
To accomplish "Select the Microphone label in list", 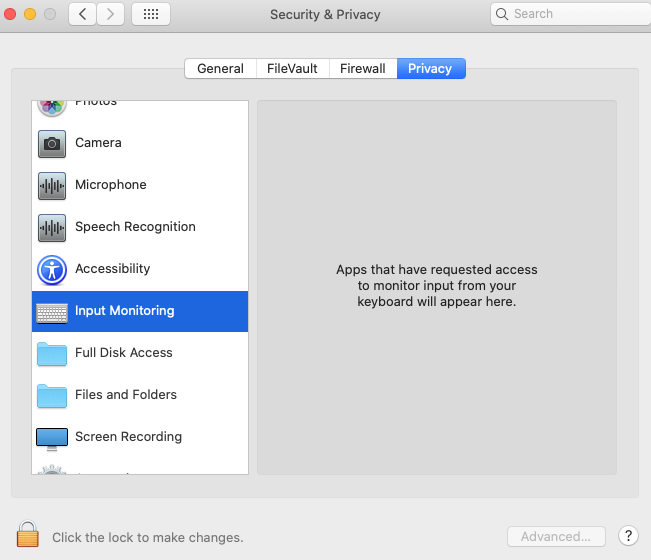I will point(111,185).
